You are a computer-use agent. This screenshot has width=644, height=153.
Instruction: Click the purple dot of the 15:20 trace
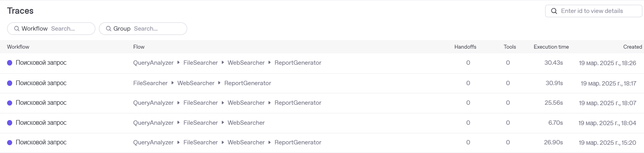click(x=10, y=142)
